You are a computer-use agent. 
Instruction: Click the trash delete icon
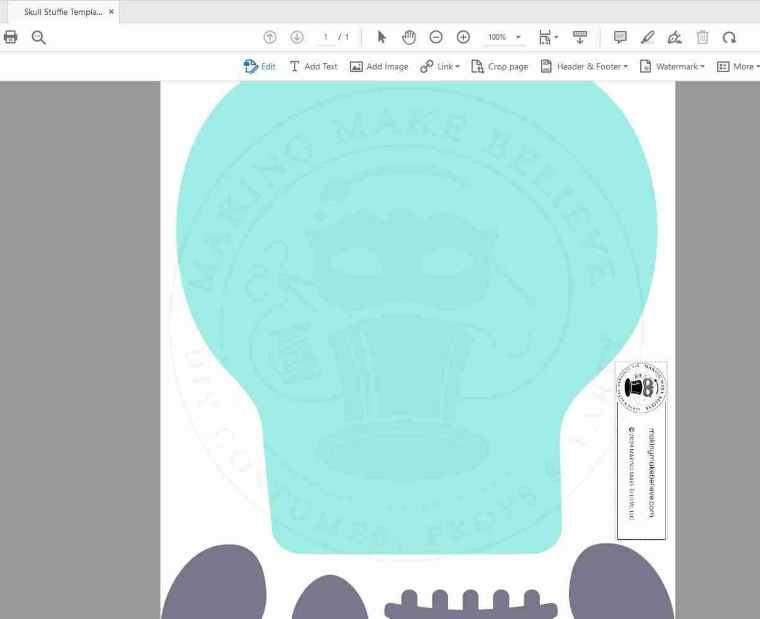[703, 37]
